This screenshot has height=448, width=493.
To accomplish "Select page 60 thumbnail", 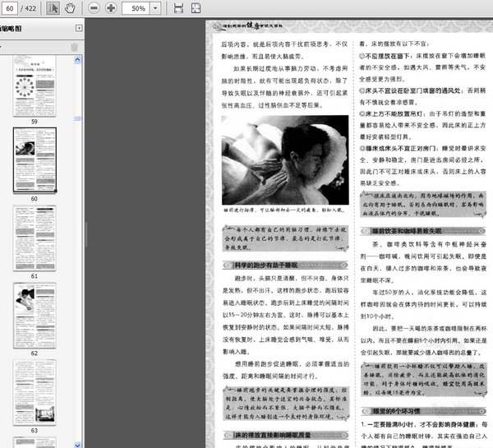I will [35, 160].
